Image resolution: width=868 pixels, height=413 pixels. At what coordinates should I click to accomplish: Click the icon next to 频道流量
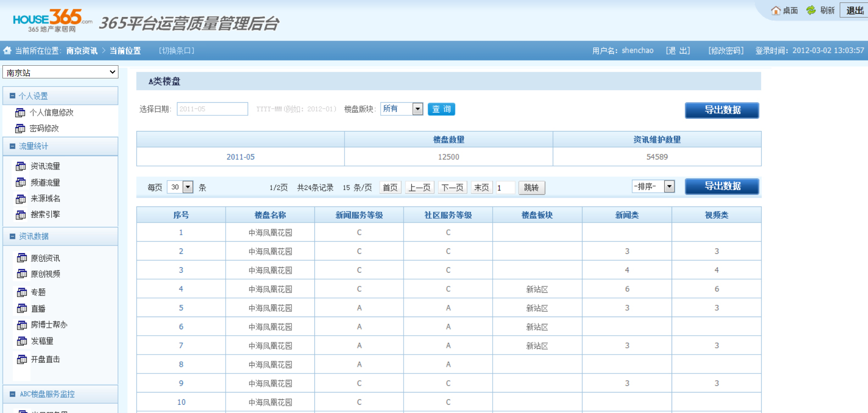pos(20,183)
